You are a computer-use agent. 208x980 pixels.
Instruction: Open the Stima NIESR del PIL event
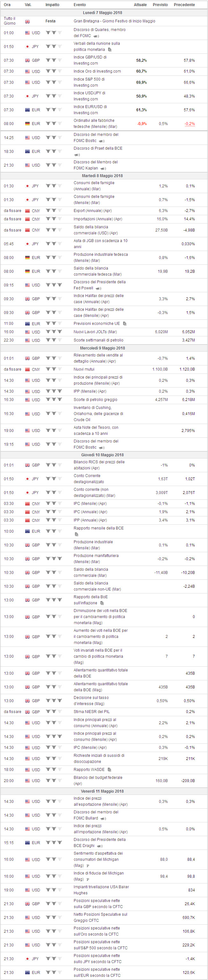tap(92, 712)
